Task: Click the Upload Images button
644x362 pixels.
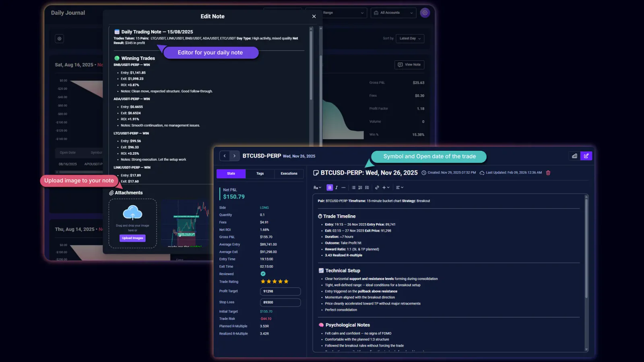Action: [132, 238]
